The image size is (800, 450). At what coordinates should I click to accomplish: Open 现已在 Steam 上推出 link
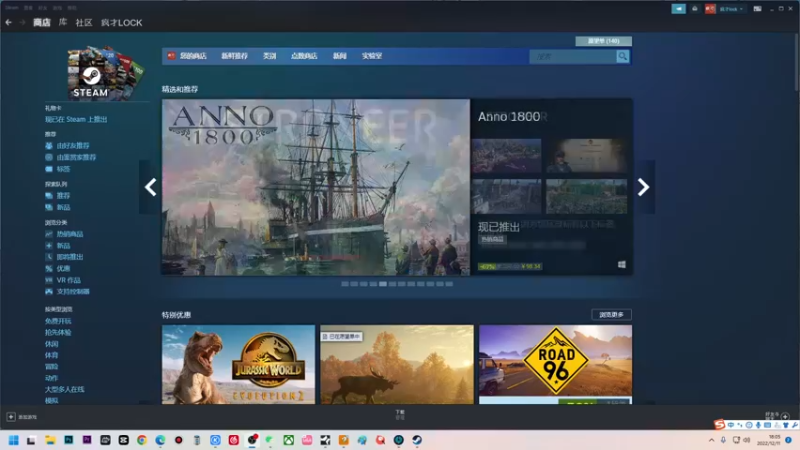76,119
